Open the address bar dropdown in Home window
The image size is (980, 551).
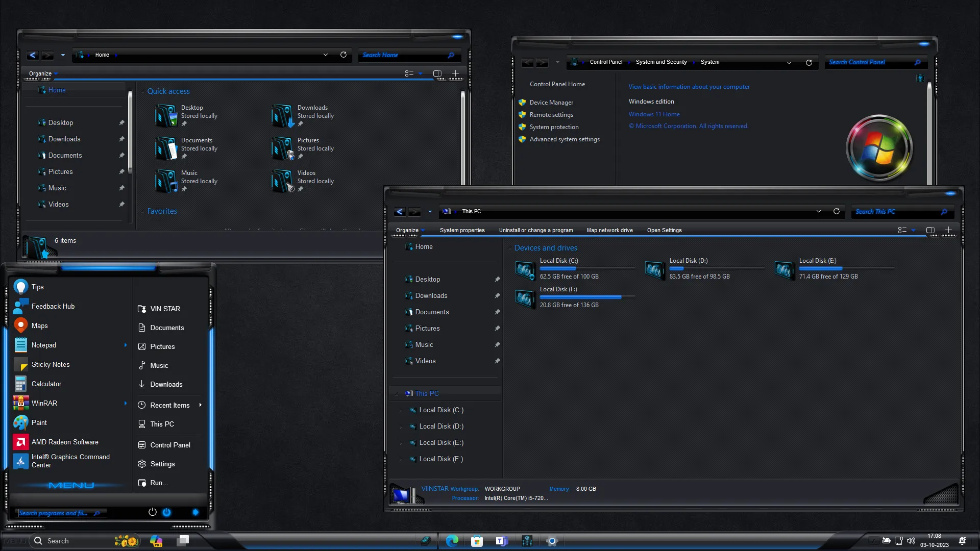pyautogui.click(x=326, y=55)
